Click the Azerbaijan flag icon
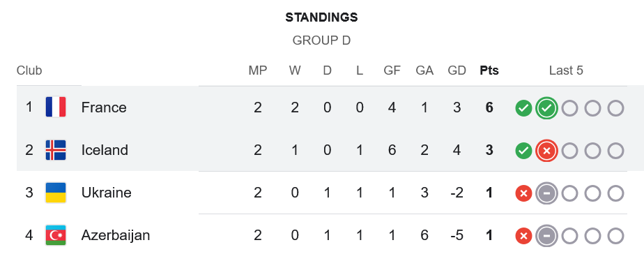The width and height of the screenshot is (644, 268). [x=56, y=235]
